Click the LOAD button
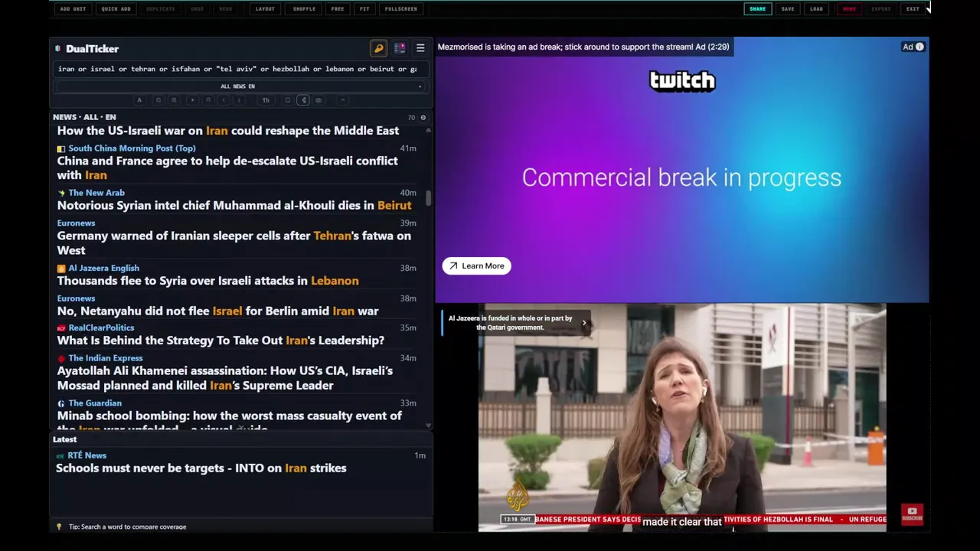The height and width of the screenshot is (551, 980). 816,9
